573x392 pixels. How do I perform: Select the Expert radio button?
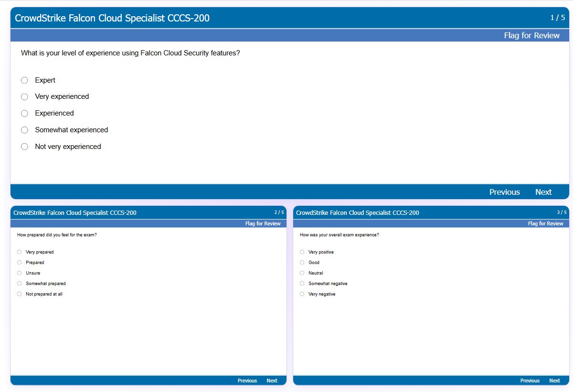[x=24, y=80]
